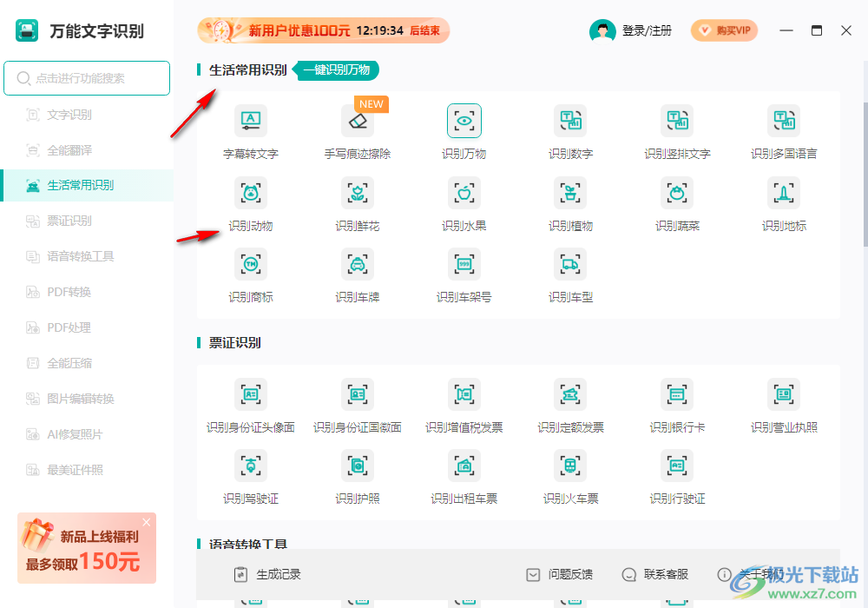The image size is (868, 608).
Task: Open the 字幕转文字 tool icon
Action: point(251,120)
